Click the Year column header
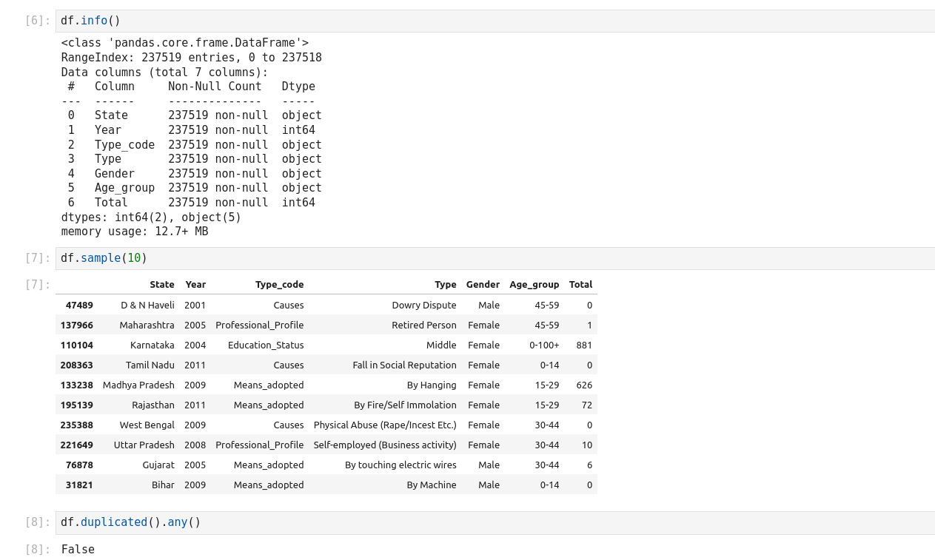Screen dimensions: 935x560 (195, 284)
